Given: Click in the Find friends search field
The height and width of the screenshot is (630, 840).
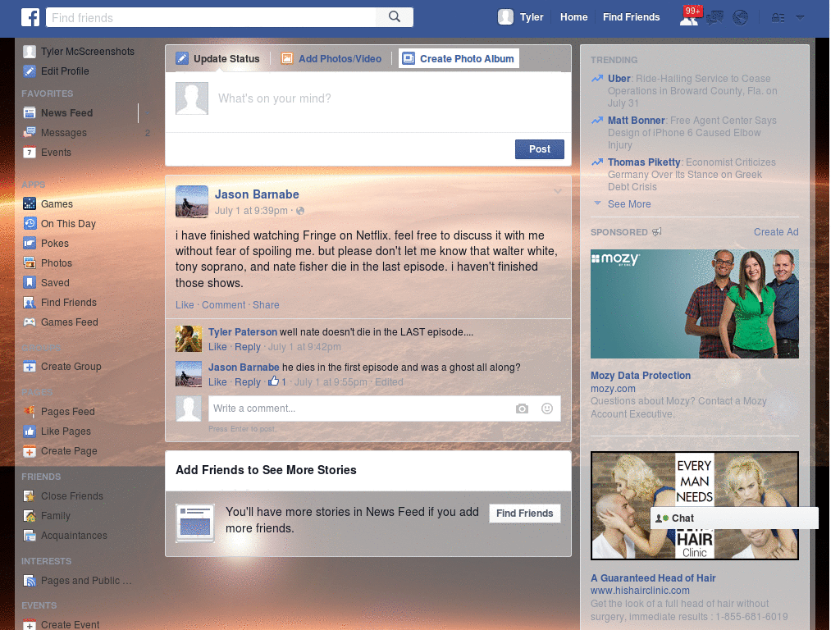Looking at the screenshot, I should click(211, 17).
